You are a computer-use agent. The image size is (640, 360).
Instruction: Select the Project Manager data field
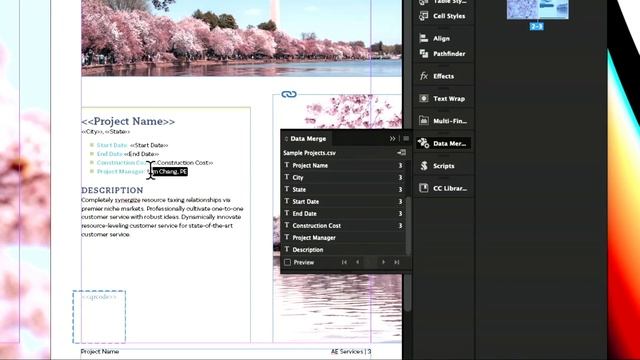click(343, 238)
